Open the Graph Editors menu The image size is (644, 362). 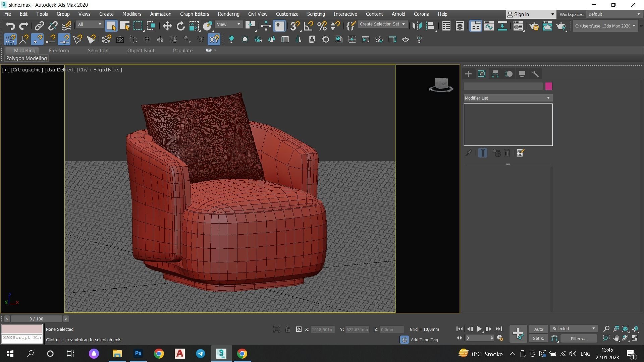pos(195,14)
